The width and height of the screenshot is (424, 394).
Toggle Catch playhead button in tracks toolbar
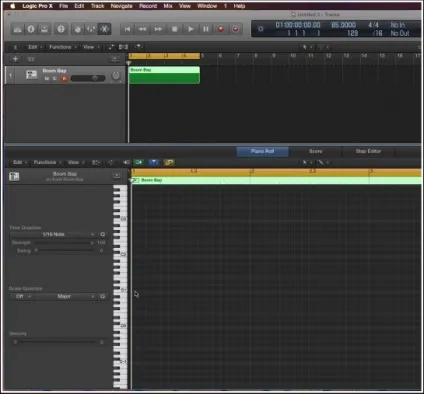point(139,47)
